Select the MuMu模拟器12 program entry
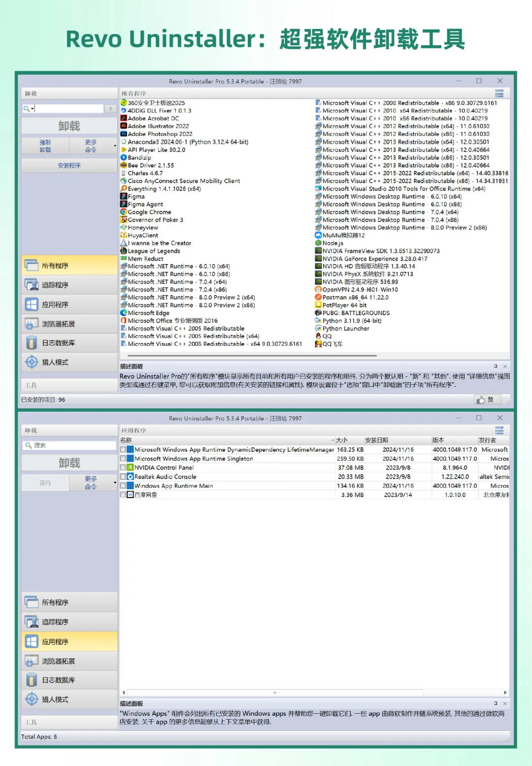Screen dimensions: 532x766 tap(340, 235)
